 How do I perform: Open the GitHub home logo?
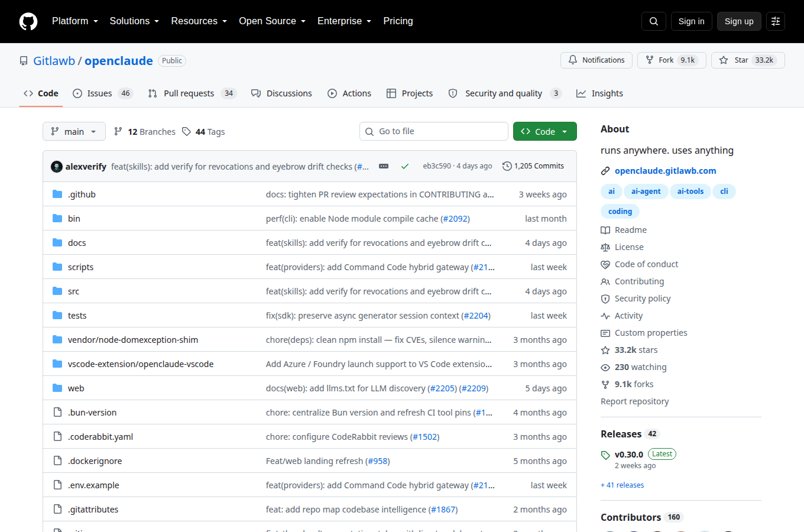(28, 21)
